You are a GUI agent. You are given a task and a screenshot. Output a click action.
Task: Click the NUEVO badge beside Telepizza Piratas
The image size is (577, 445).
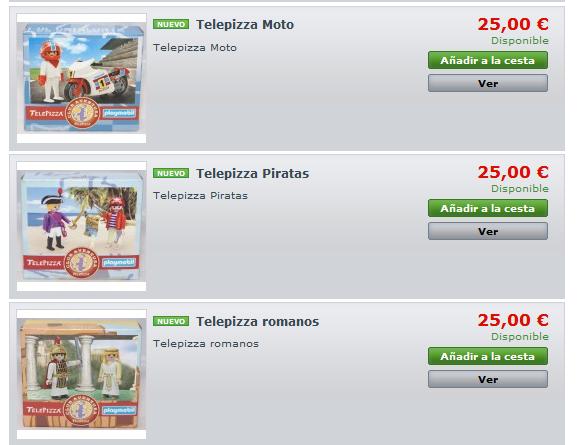click(171, 173)
